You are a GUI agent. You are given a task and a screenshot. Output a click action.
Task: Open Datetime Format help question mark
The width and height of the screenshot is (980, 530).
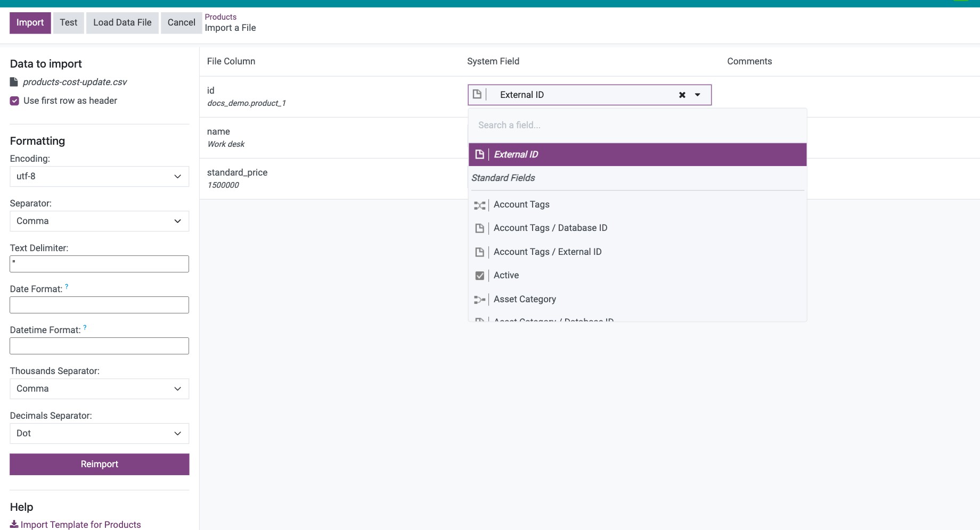coord(85,327)
